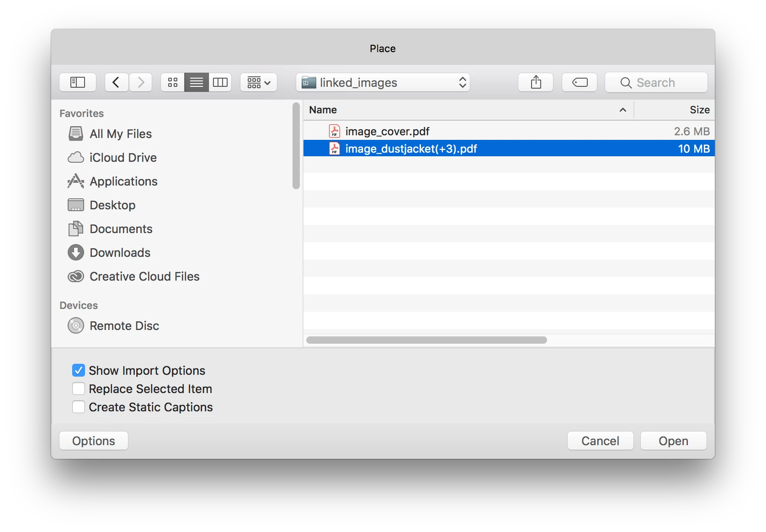Open Applications in the sidebar

pos(123,181)
